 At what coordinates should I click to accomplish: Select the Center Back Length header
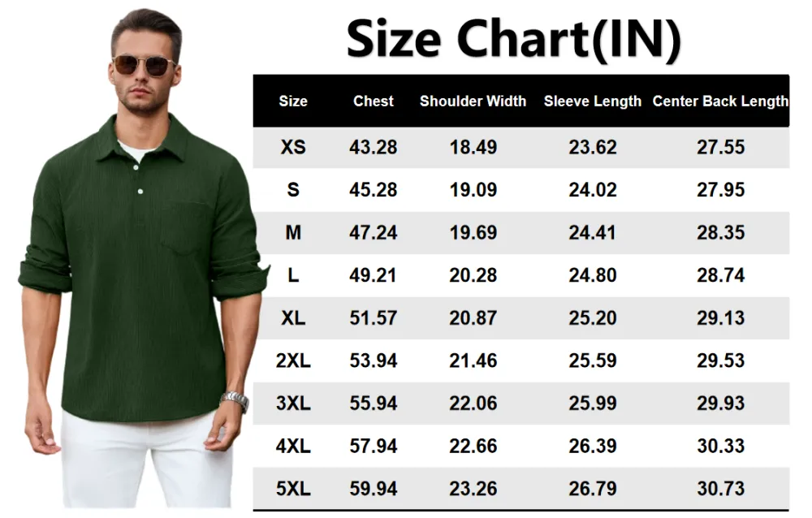click(x=720, y=101)
